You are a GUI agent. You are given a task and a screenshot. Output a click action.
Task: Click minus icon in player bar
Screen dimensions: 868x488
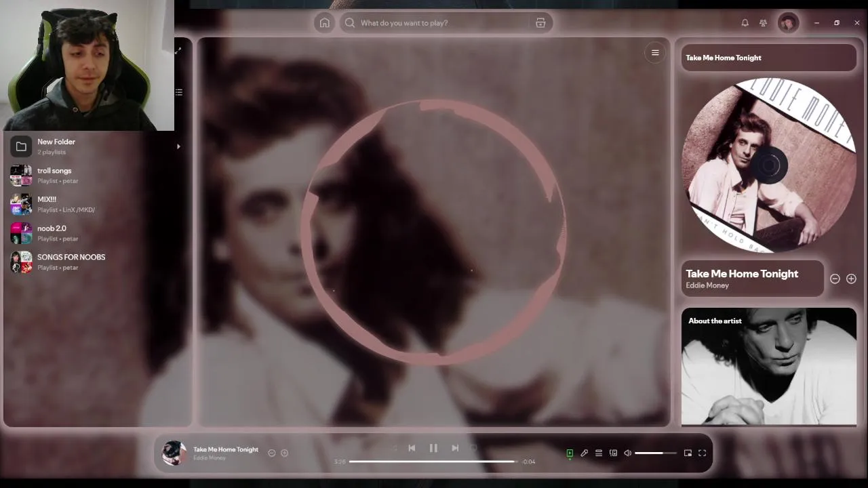(x=272, y=453)
